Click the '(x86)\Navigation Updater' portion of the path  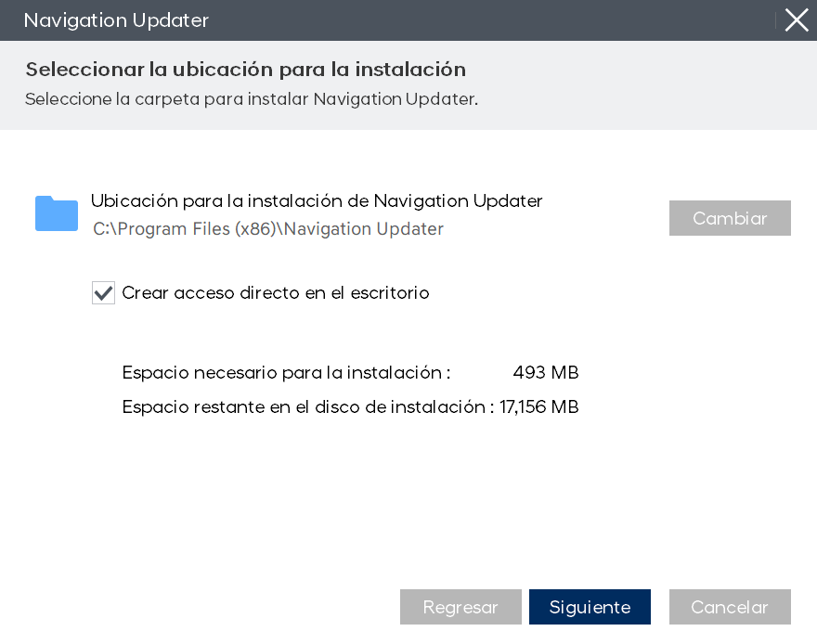(x=339, y=229)
